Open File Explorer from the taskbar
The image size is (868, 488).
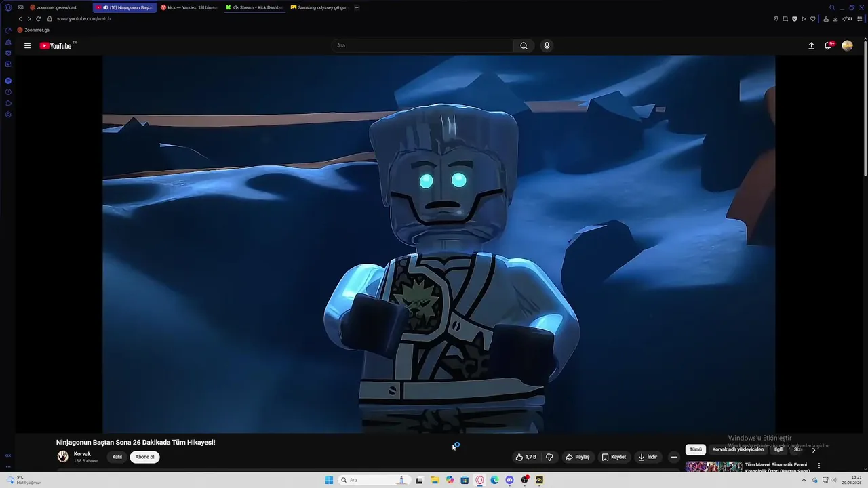point(435,480)
